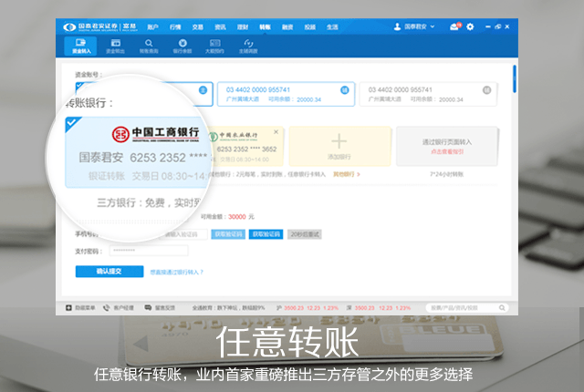Click the 通过银行页面转入 card

click(447, 146)
